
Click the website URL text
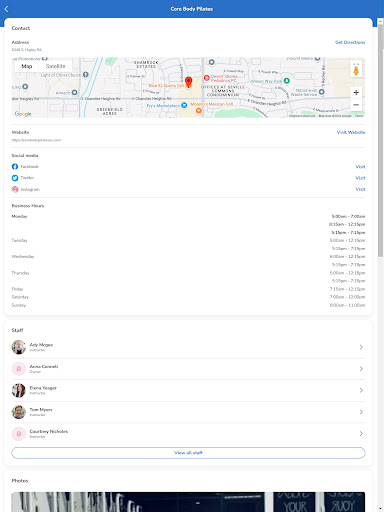pos(36,140)
